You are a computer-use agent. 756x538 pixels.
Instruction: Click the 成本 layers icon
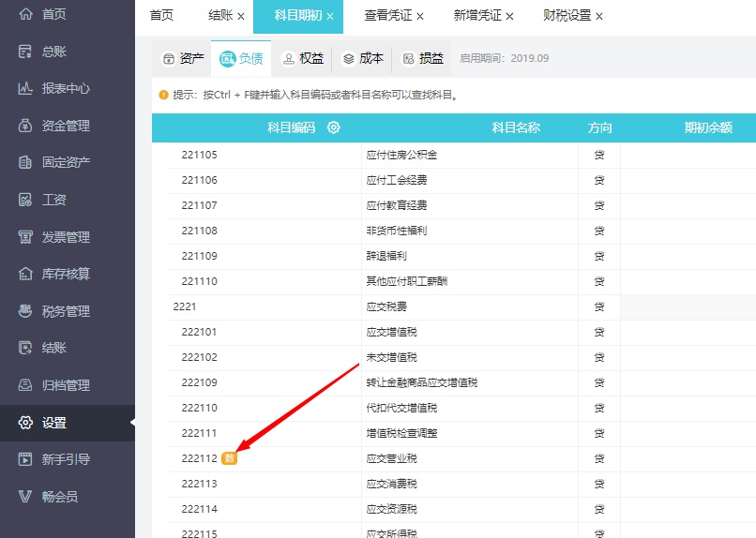348,59
